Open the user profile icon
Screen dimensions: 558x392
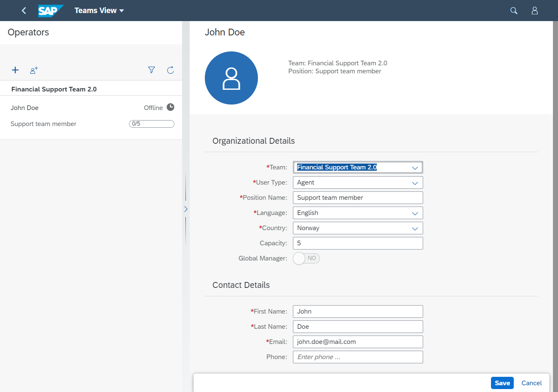point(535,11)
